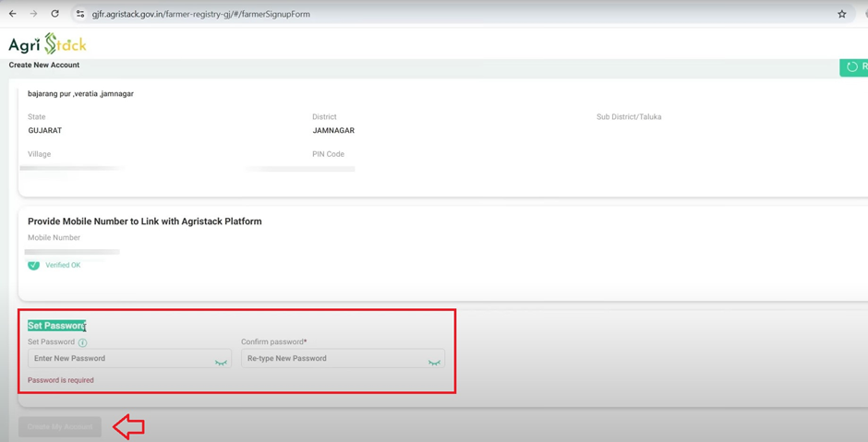
Task: Toggle visibility of Enter New Password field
Action: (x=221, y=363)
